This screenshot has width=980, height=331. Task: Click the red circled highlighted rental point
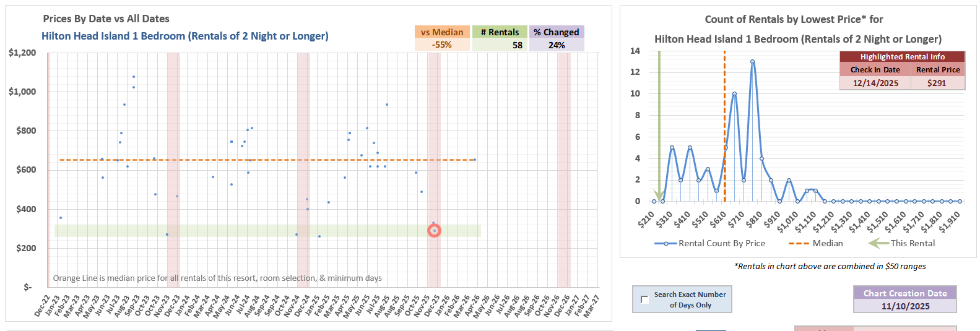pos(435,231)
